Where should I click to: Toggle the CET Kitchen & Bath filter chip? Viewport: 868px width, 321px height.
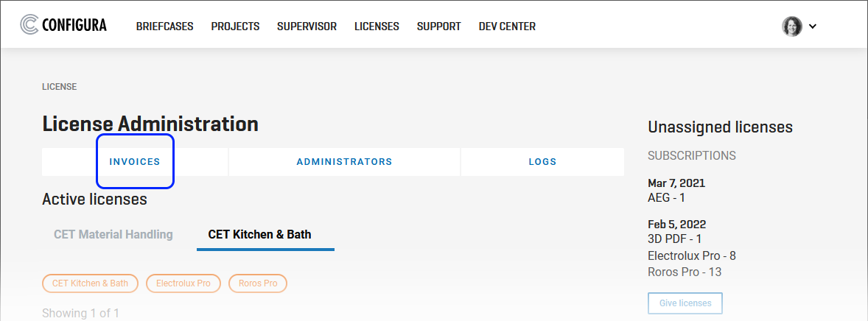tap(90, 283)
